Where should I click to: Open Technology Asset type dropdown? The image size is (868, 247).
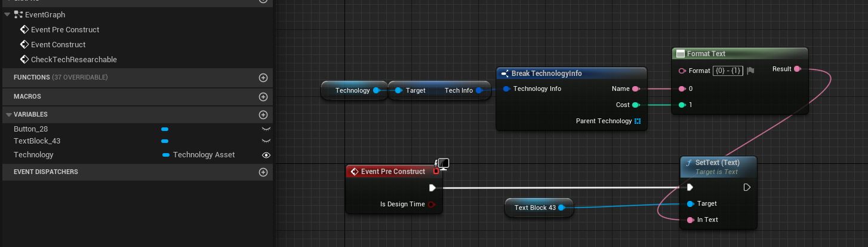[199, 155]
